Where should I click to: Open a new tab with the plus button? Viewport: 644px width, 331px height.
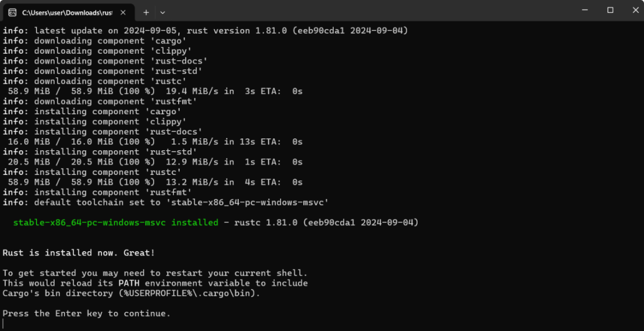[145, 12]
